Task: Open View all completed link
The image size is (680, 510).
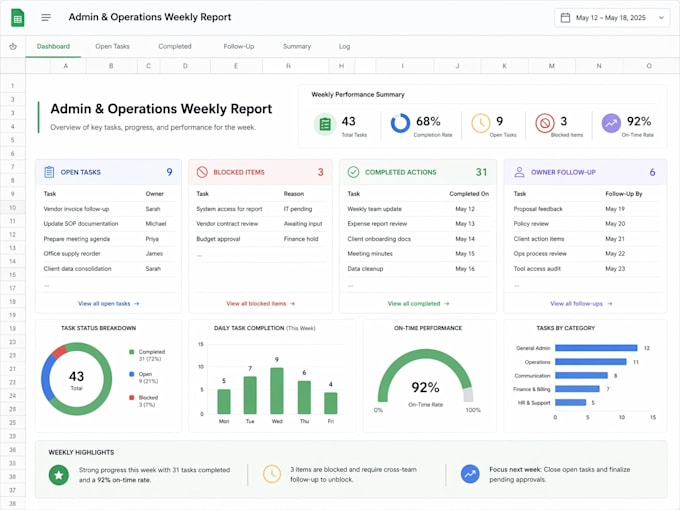Action: pyautogui.click(x=418, y=304)
